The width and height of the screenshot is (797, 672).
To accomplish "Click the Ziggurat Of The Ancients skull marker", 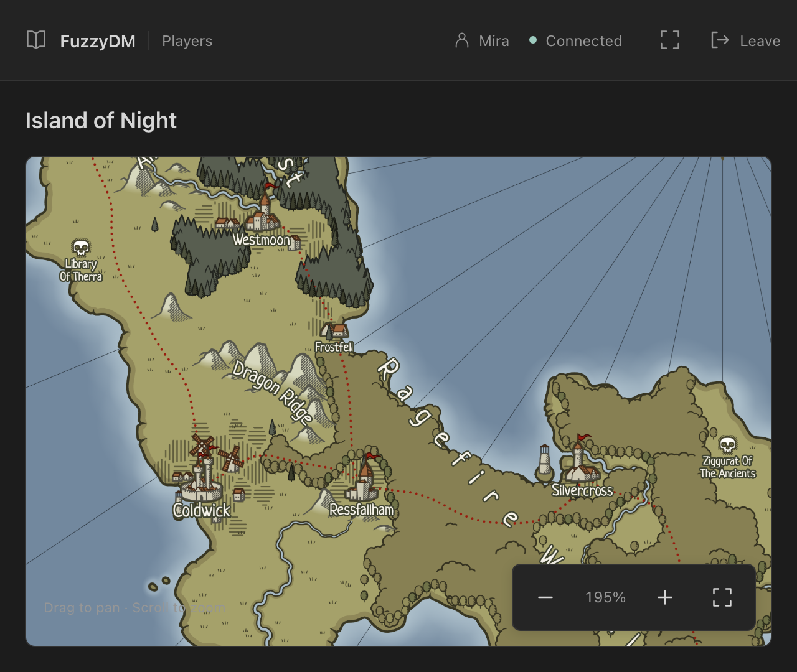I will click(x=727, y=444).
